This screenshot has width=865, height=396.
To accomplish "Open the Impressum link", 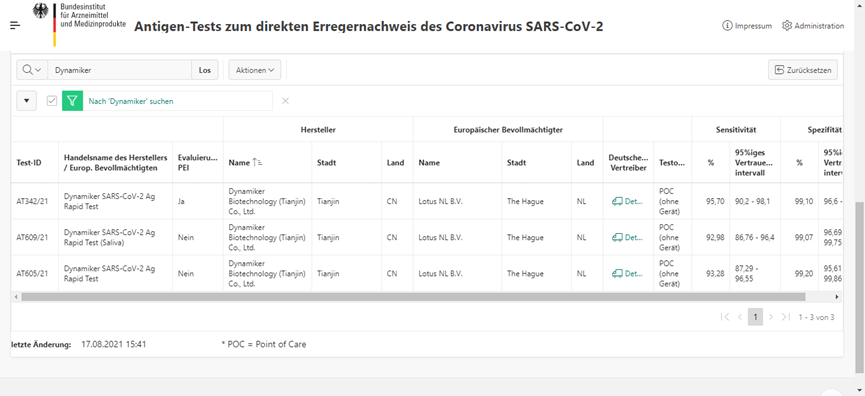I will coord(747,26).
